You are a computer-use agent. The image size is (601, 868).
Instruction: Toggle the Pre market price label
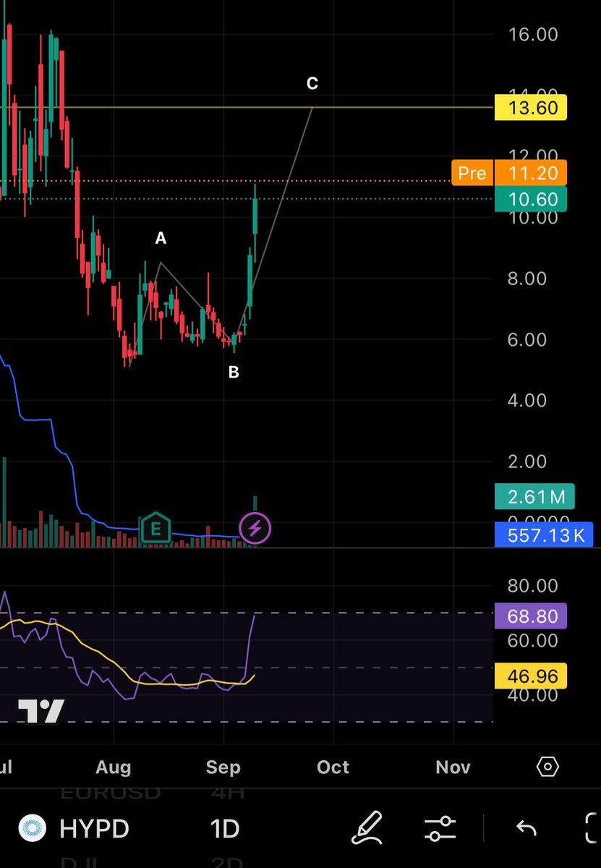point(472,173)
